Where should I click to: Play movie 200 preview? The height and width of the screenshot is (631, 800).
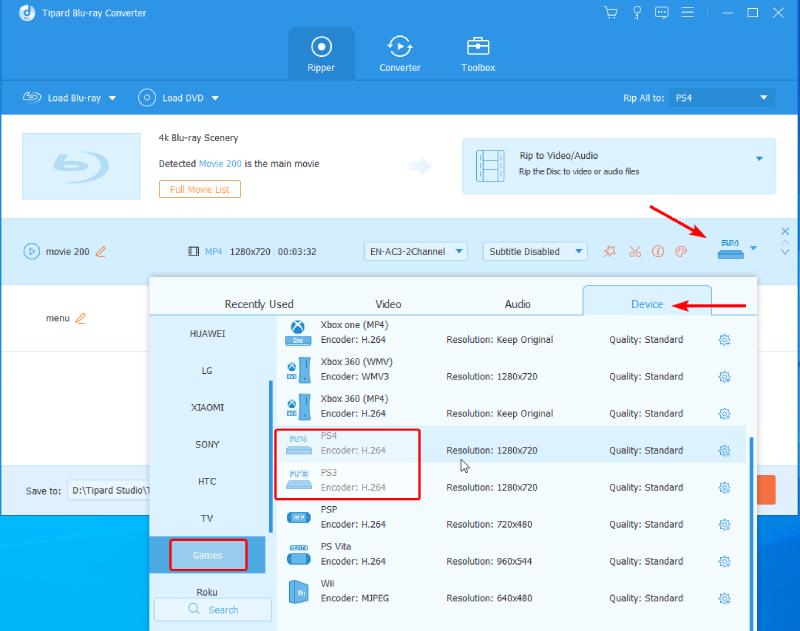tap(31, 251)
